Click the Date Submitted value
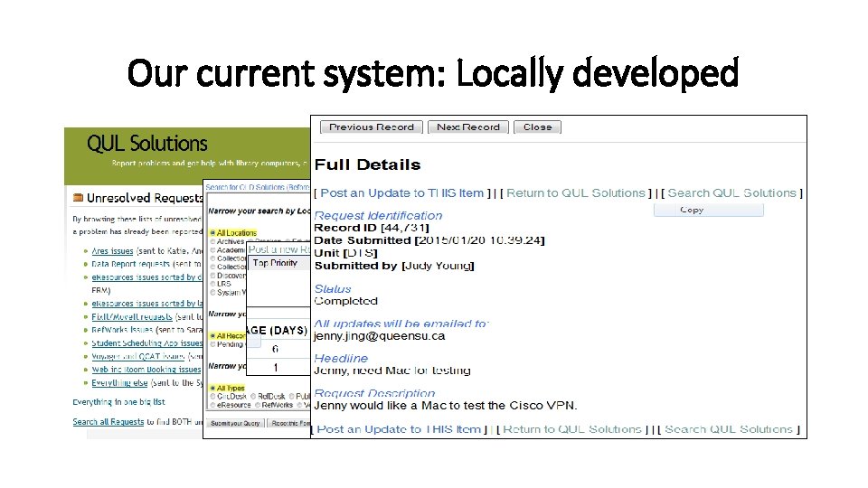Image resolution: width=868 pixels, height=488 pixels. point(479,240)
